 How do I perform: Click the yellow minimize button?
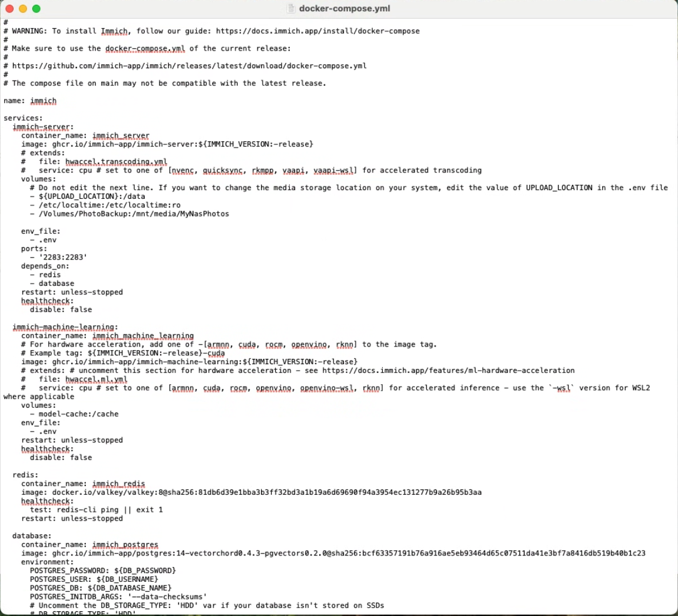[x=22, y=9]
